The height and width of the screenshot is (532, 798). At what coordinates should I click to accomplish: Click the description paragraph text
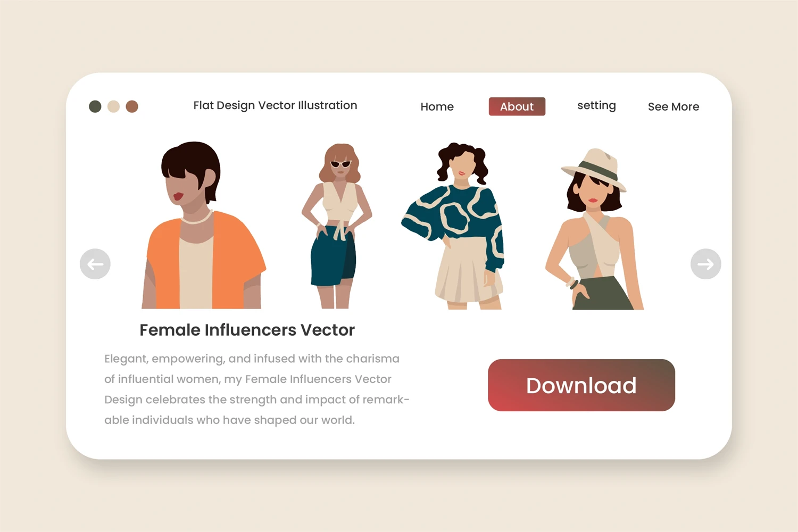coord(257,389)
